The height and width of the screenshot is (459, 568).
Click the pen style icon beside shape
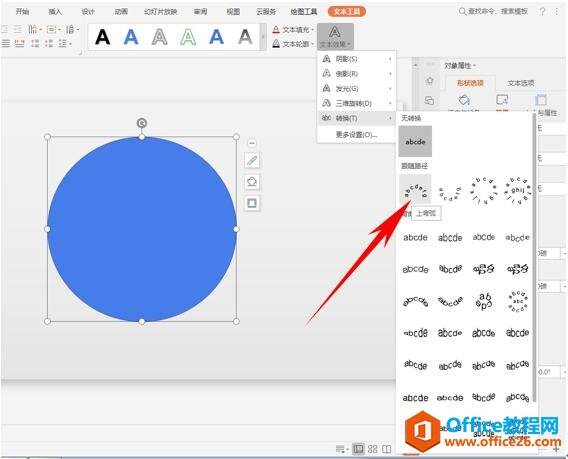[252, 160]
